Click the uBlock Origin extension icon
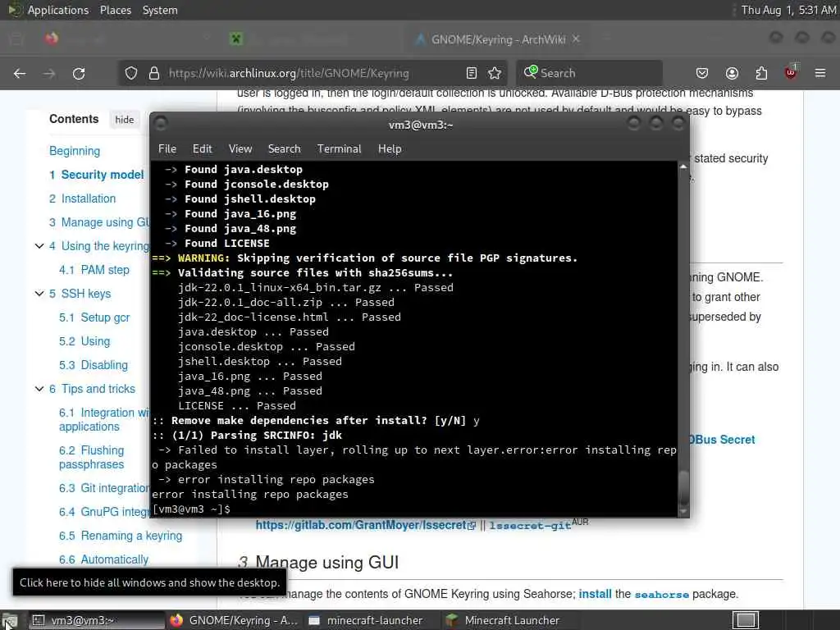 pyautogui.click(x=791, y=72)
